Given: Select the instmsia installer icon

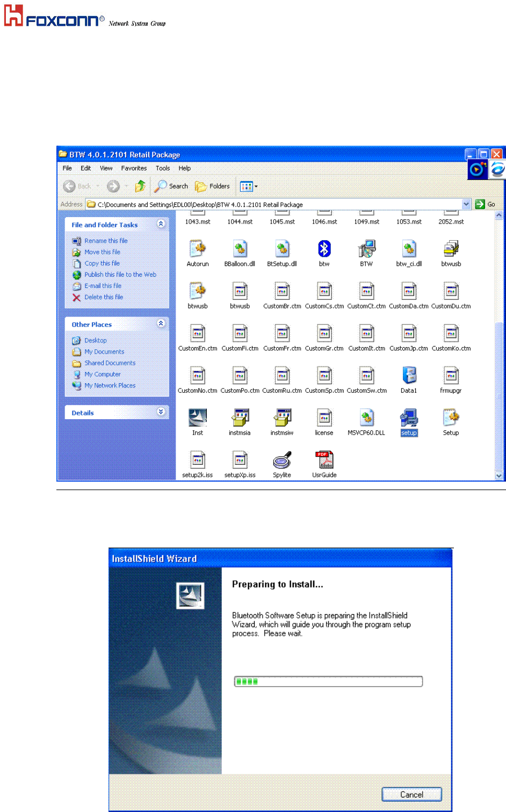Looking at the screenshot, I should click(x=240, y=418).
